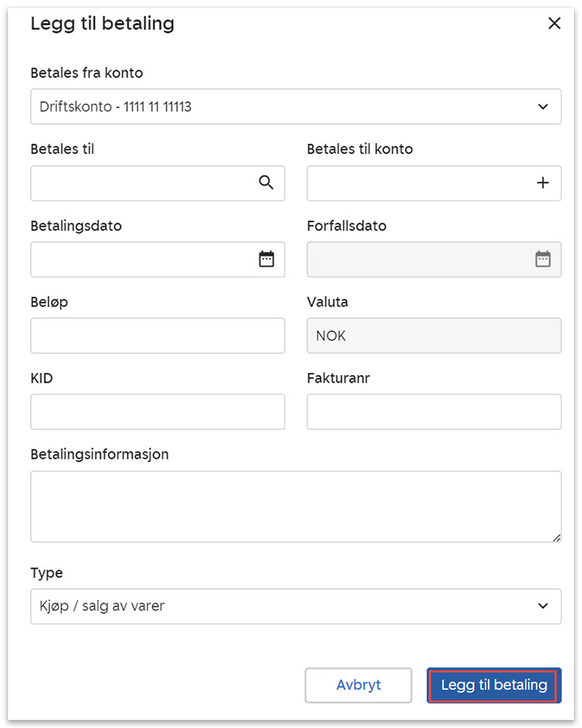Click the plus icon in Betales til konto

(x=542, y=183)
